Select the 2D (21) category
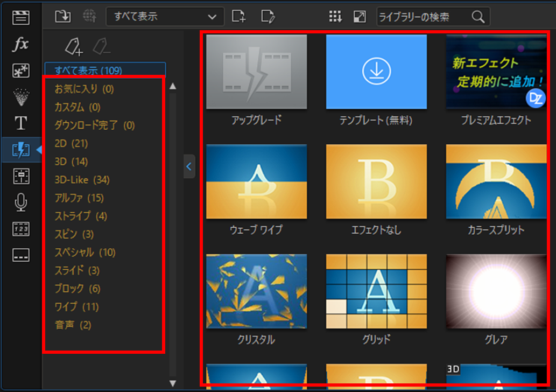This screenshot has height=392, width=556. click(x=71, y=143)
